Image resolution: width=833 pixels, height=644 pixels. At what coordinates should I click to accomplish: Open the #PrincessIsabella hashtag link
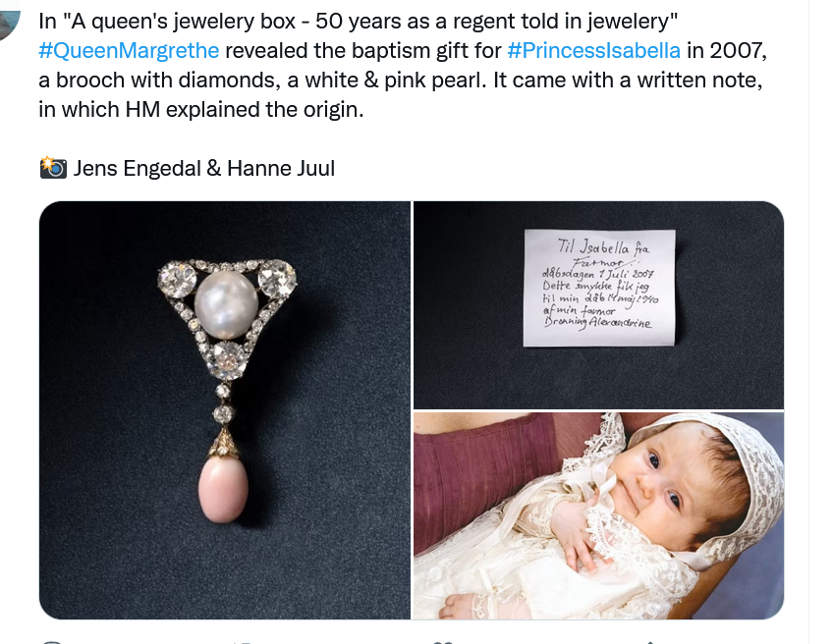(x=593, y=51)
